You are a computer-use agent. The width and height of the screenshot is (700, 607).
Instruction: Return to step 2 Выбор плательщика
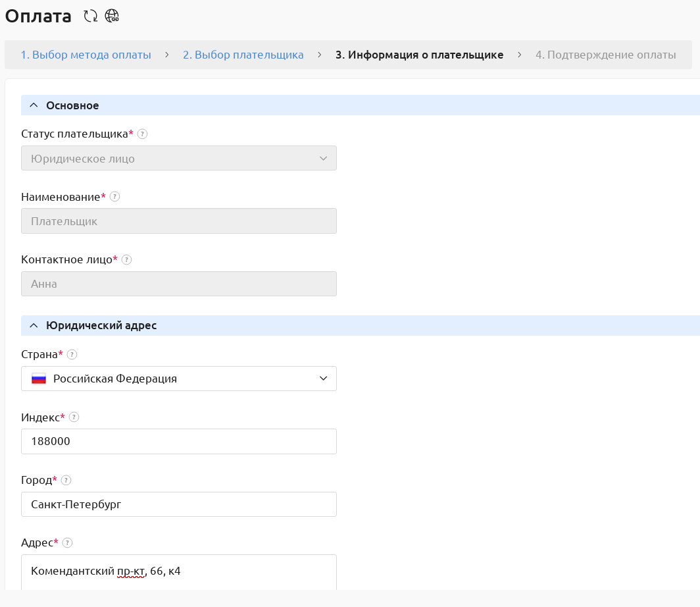(243, 55)
